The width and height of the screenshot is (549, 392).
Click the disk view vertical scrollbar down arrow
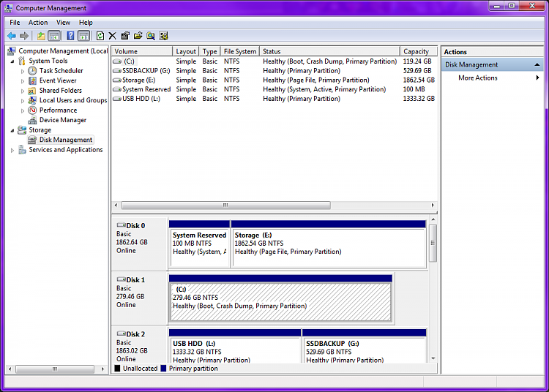pyautogui.click(x=433, y=358)
